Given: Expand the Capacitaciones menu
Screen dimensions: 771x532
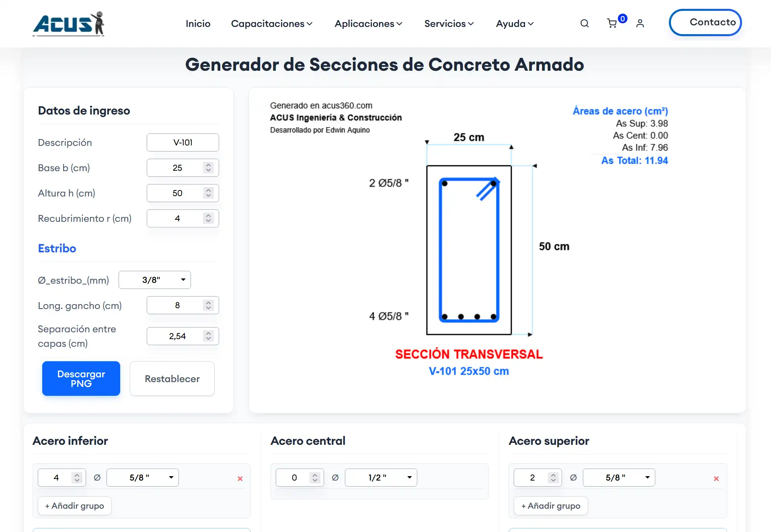Looking at the screenshot, I should (272, 24).
